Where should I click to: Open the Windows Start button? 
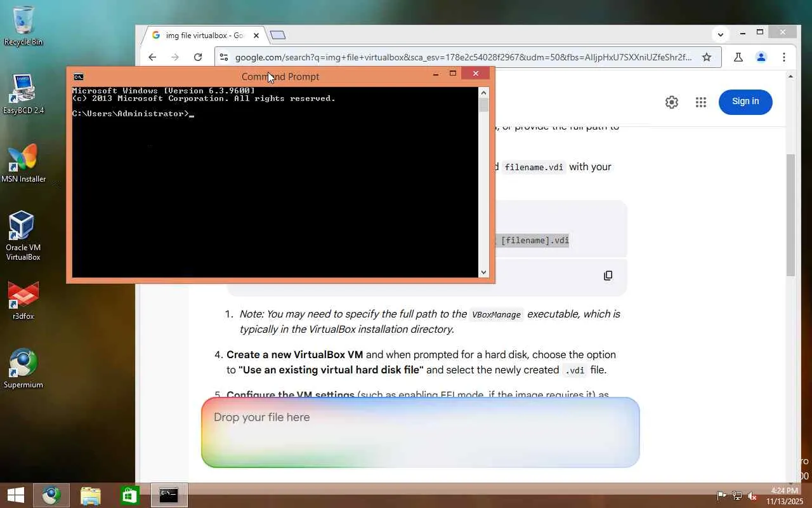click(x=16, y=495)
